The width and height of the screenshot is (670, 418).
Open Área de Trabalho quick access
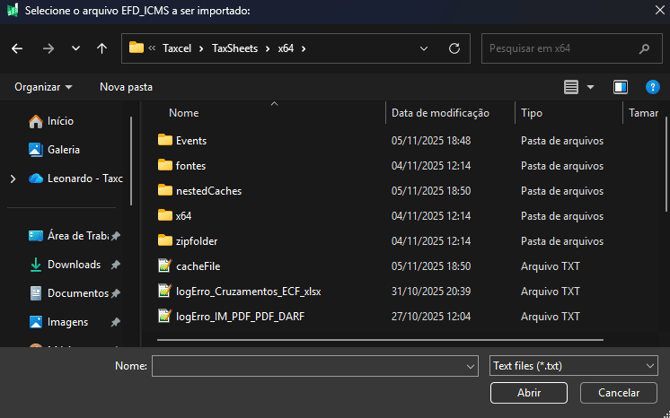pyautogui.click(x=68, y=236)
